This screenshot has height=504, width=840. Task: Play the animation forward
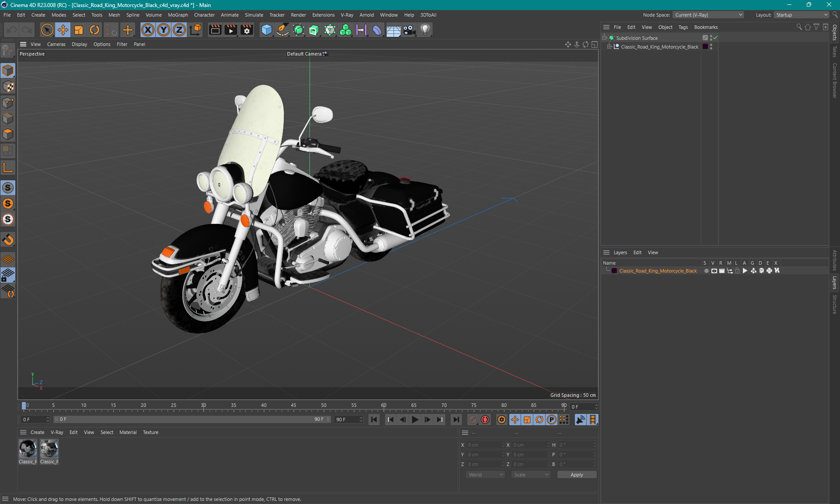pyautogui.click(x=415, y=420)
